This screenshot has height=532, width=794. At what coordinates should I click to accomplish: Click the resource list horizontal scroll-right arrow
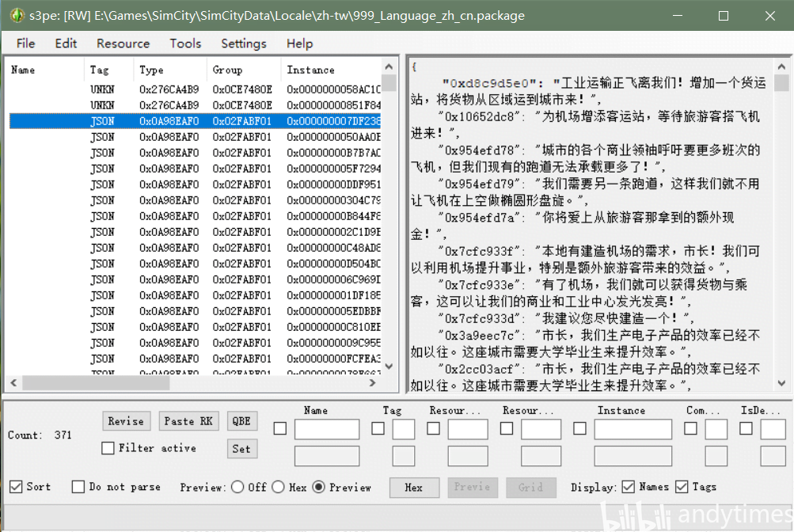tap(373, 383)
